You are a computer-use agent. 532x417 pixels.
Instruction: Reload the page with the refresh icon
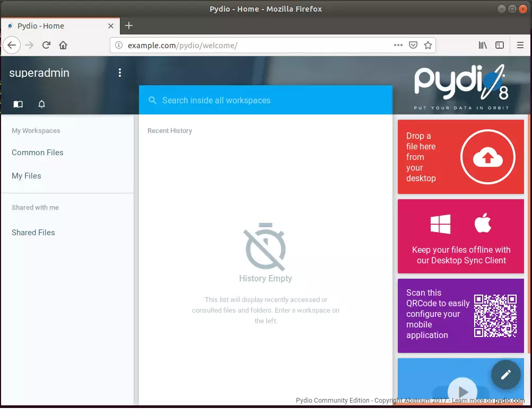pyautogui.click(x=47, y=45)
